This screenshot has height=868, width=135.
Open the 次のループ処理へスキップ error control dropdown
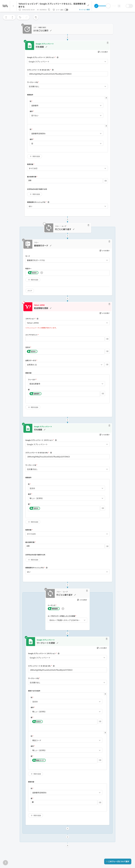coord(67,620)
